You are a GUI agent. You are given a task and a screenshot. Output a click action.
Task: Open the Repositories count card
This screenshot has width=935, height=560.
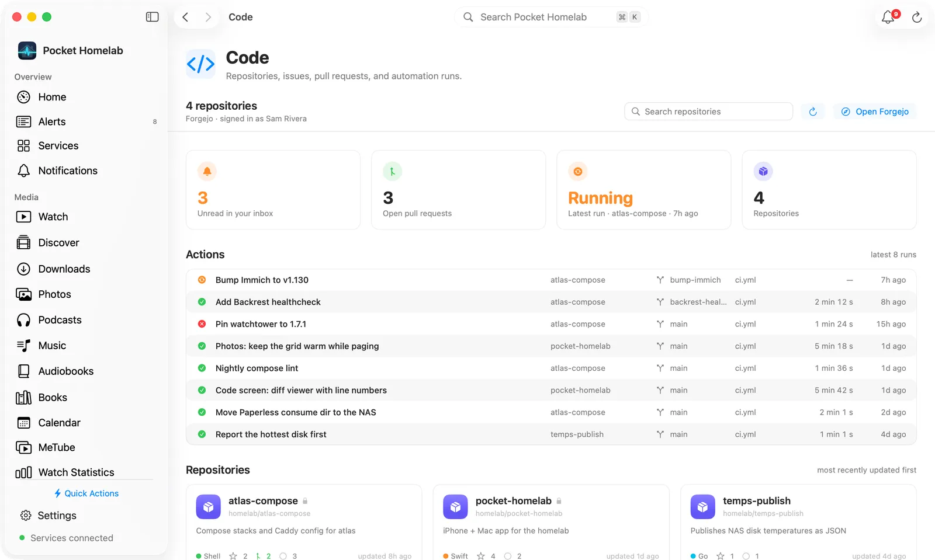(x=829, y=190)
